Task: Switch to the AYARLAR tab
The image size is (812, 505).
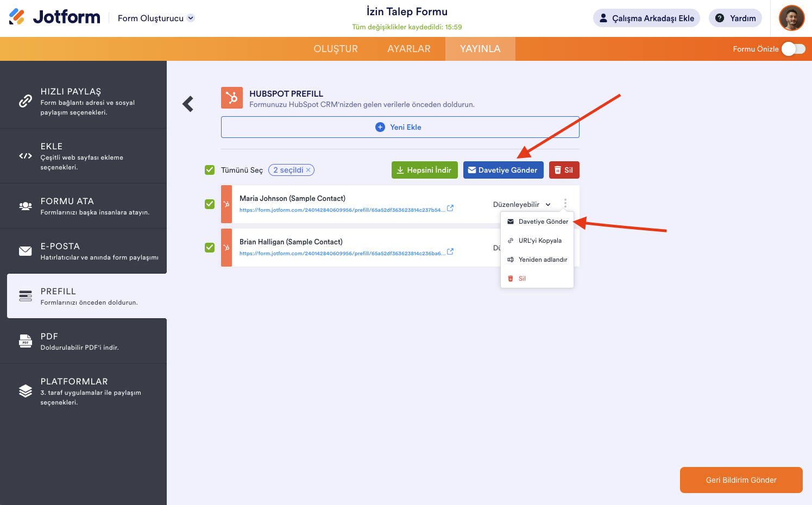Action: click(x=409, y=49)
